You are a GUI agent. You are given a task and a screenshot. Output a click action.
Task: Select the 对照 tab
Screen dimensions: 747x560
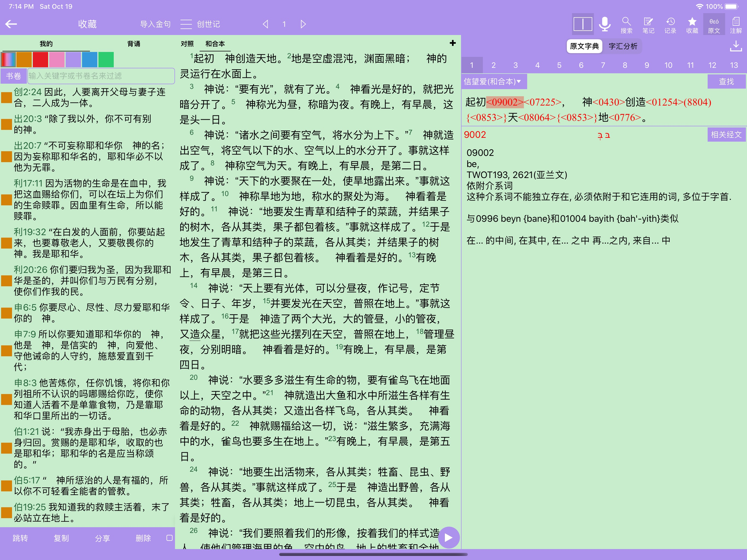pos(187,44)
